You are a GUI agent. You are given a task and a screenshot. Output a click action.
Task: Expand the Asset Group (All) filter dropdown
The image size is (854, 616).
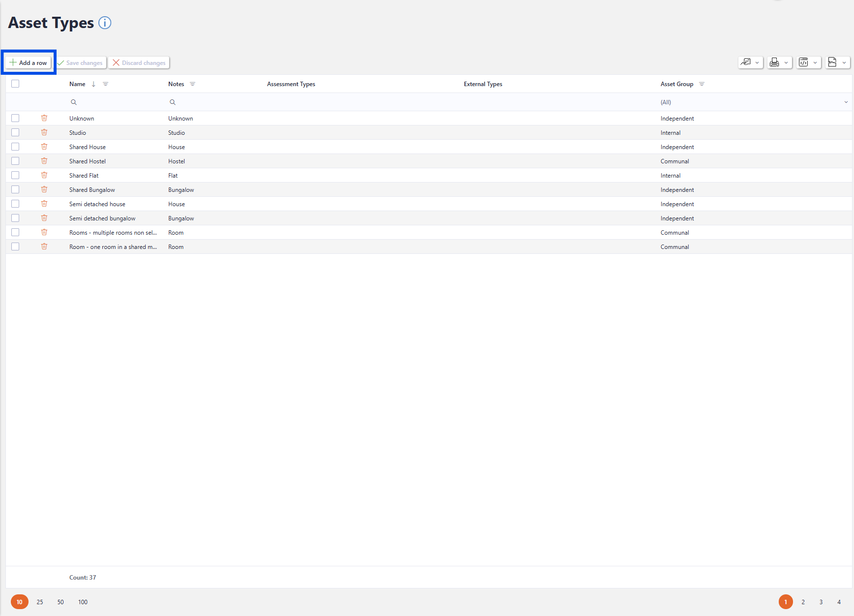[846, 102]
